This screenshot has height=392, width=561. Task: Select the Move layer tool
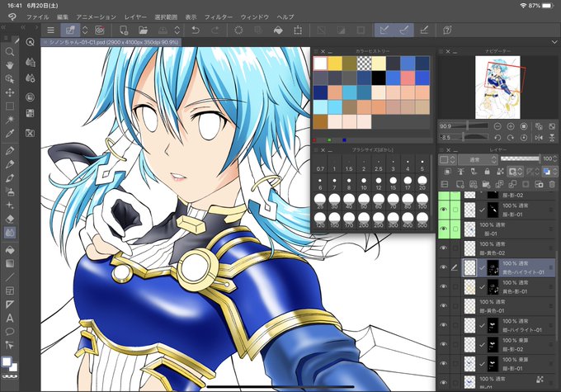pos(10,92)
